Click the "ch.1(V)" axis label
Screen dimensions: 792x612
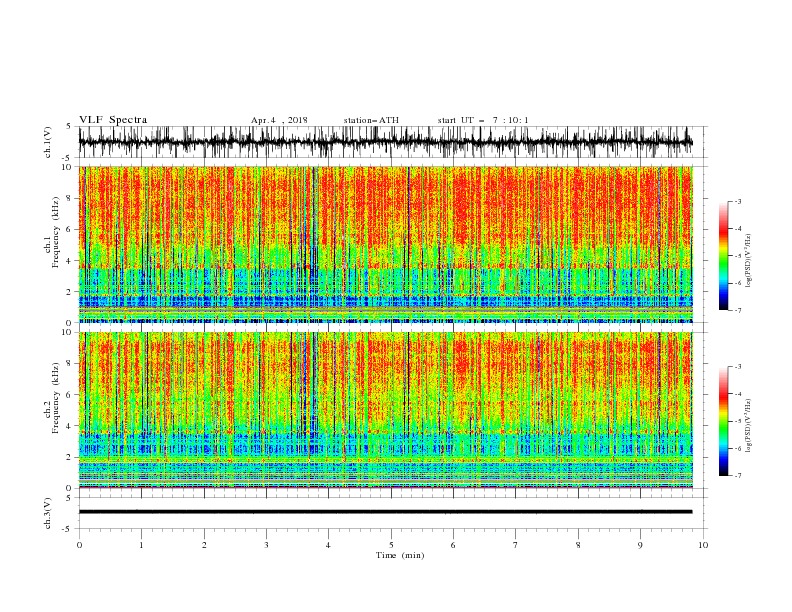coord(48,142)
